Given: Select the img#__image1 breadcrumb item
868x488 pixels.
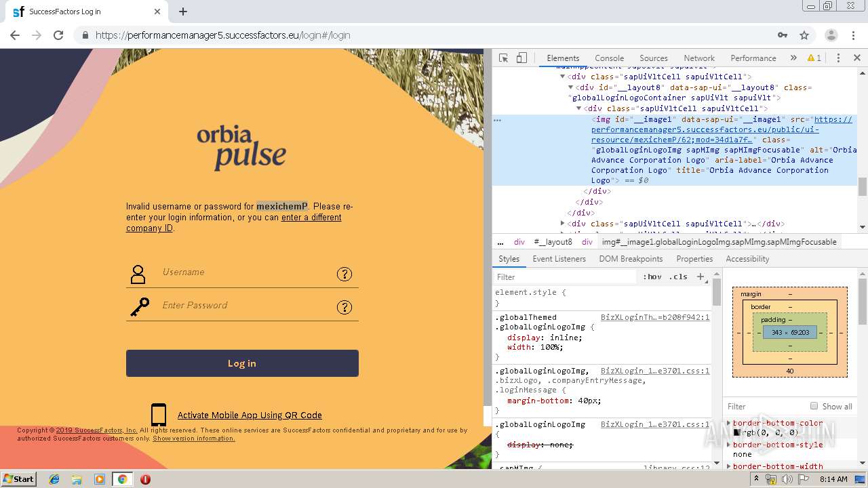Looking at the screenshot, I should click(719, 242).
